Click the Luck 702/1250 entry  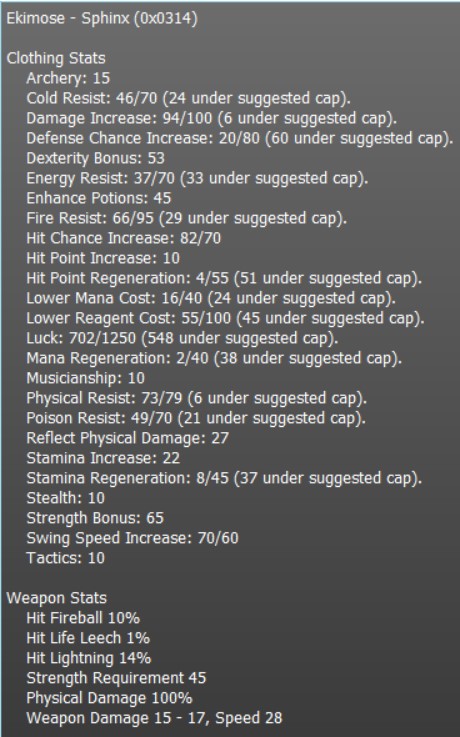point(182,338)
